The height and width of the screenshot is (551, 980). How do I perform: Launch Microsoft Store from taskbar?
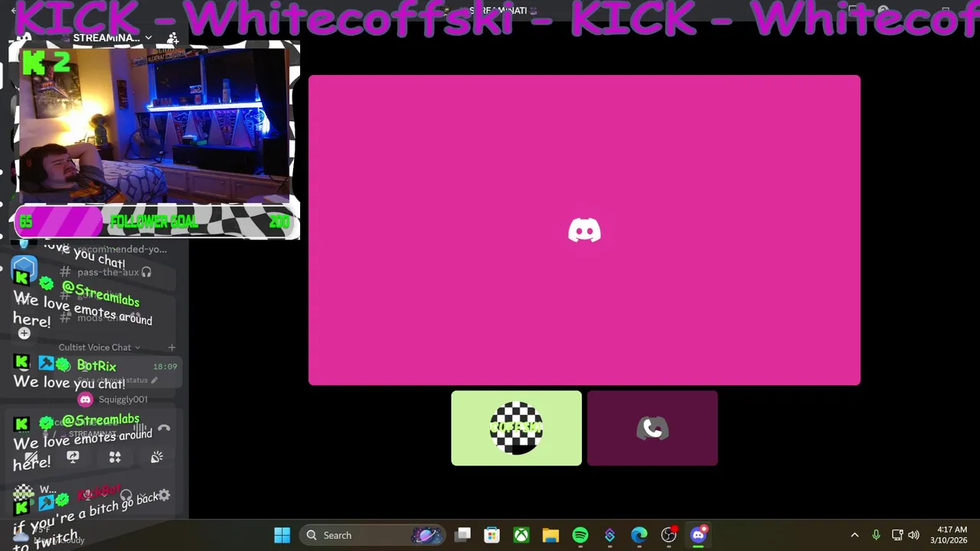click(x=492, y=535)
